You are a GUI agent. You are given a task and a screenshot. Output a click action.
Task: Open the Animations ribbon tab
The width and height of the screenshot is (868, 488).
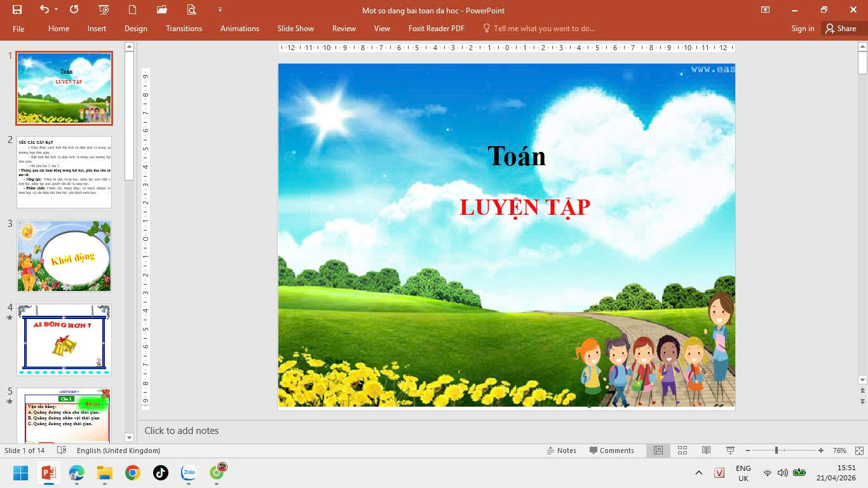240,29
